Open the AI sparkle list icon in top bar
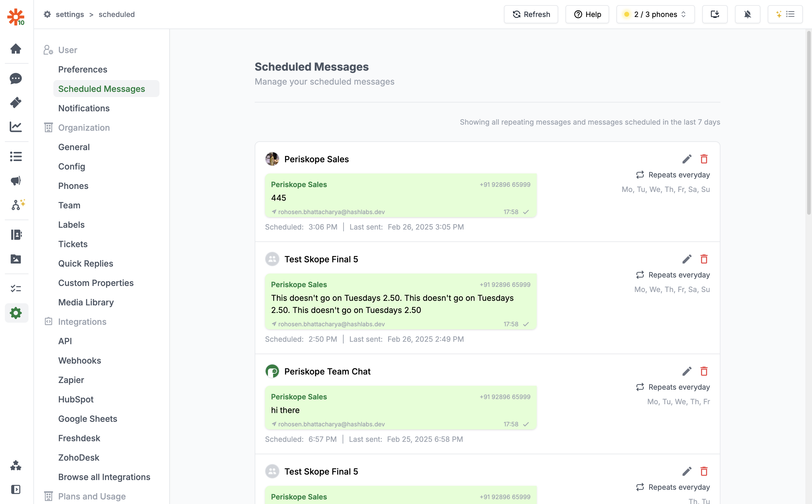Image resolution: width=812 pixels, height=504 pixels. tap(785, 14)
